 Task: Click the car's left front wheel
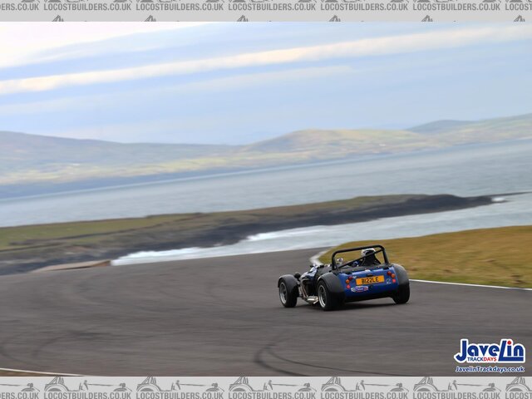click(288, 291)
